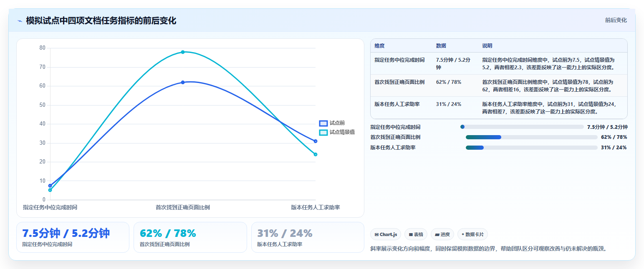
Task: Click y-axis tick label 80
Action: click(43, 48)
